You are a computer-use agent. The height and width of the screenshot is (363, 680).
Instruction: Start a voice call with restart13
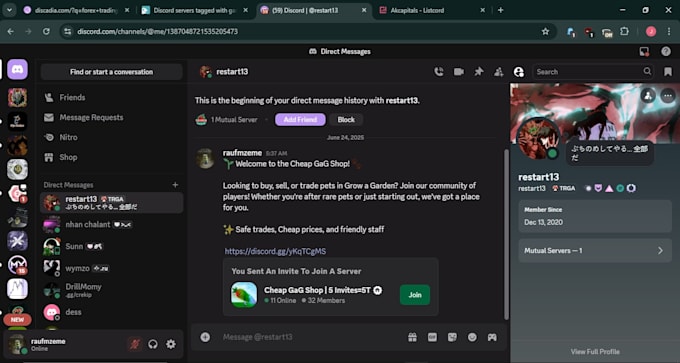[x=439, y=72]
